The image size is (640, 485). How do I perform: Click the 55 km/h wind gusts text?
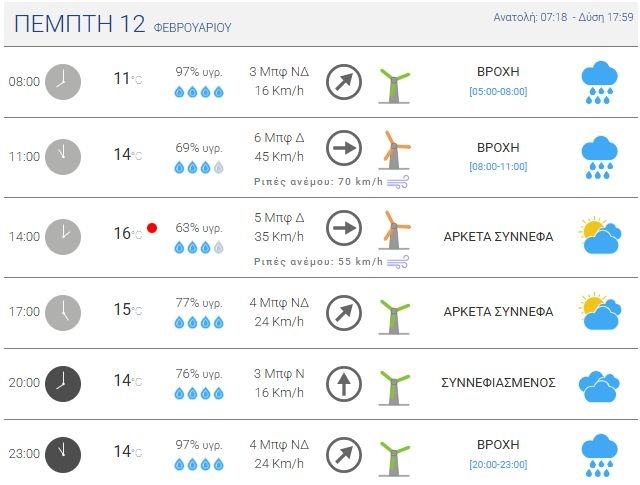[319, 261]
